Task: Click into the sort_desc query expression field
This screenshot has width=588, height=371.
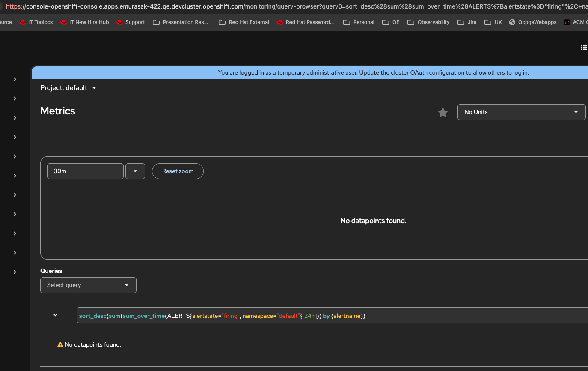Action: [x=332, y=316]
